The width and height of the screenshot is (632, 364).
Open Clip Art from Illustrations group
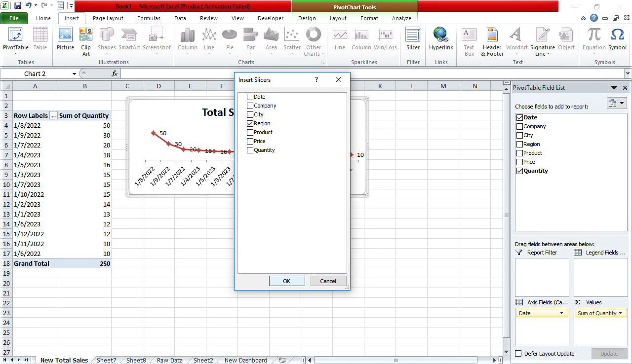pos(86,41)
